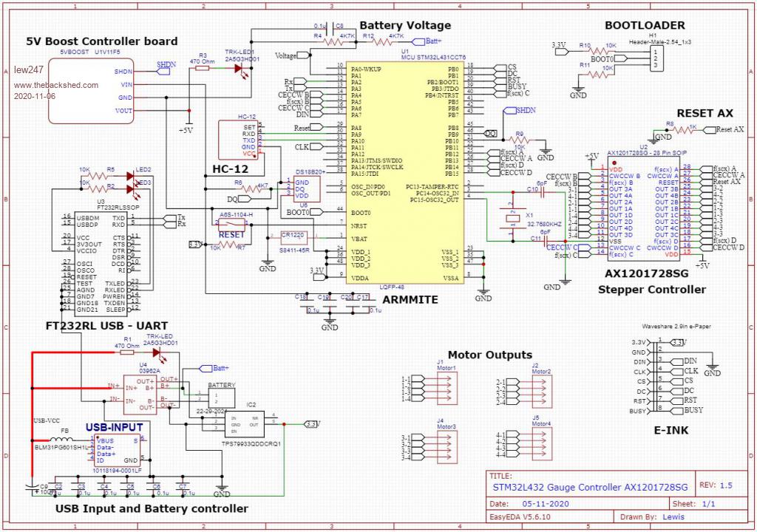Select the schematic title text in title block
Screen dimensions: 757x532
(x=589, y=488)
